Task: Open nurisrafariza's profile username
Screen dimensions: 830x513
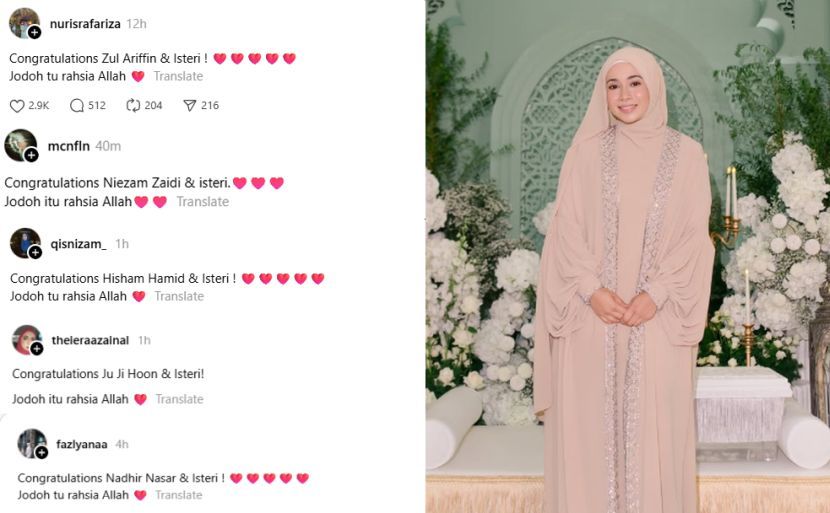Action: tap(85, 24)
